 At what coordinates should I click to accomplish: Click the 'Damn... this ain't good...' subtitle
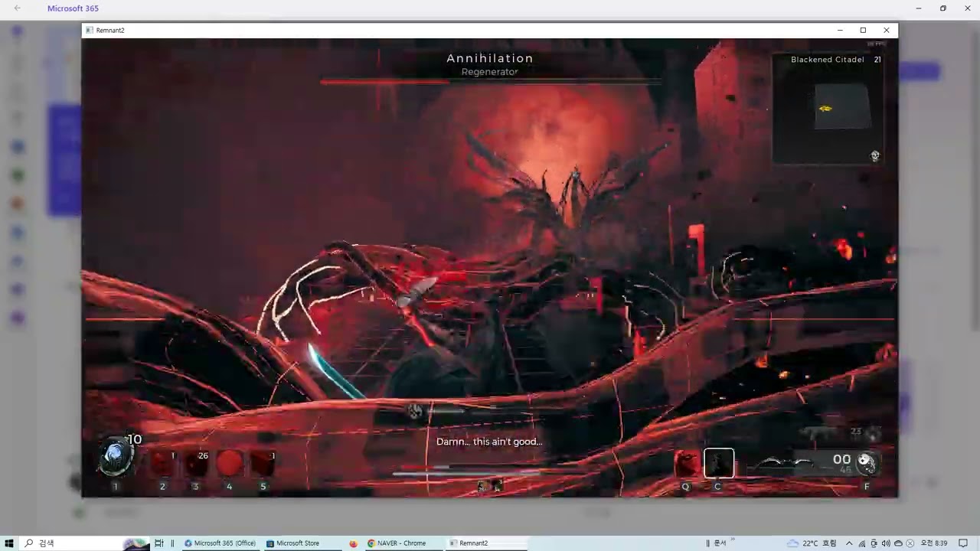(x=489, y=442)
